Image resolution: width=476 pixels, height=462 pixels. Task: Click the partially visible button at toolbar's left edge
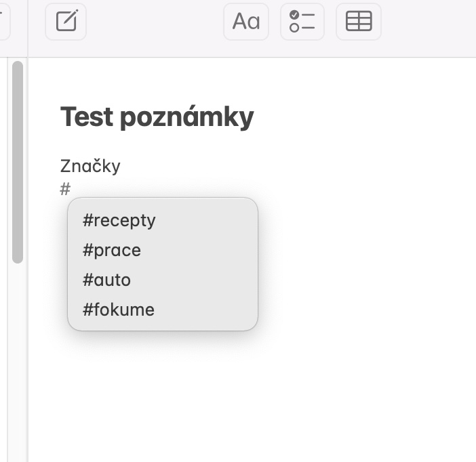(3, 22)
